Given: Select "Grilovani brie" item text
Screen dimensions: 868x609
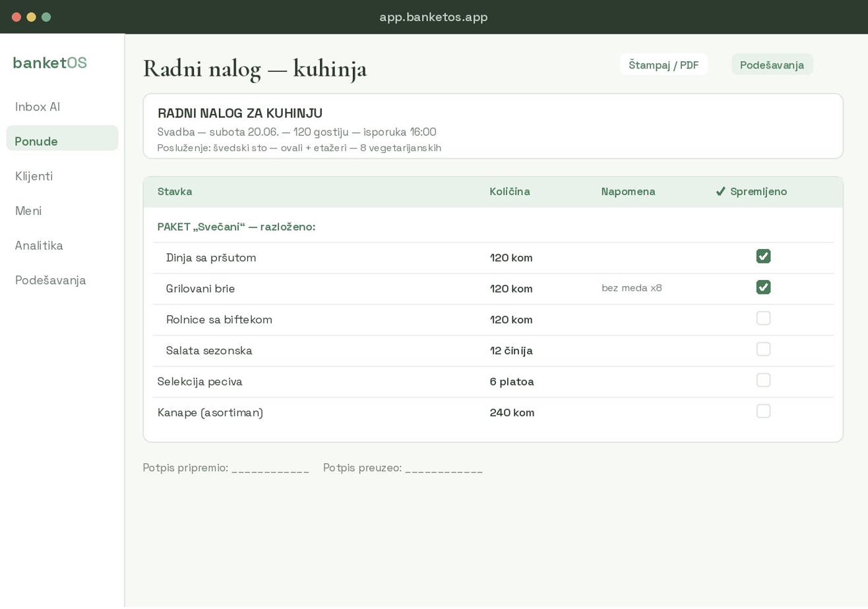Looking at the screenshot, I should click(x=201, y=289).
